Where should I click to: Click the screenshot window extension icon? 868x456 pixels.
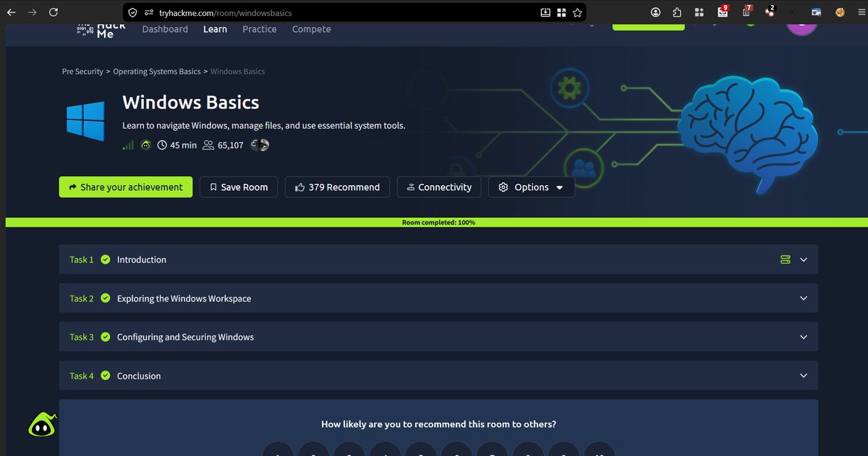click(x=816, y=12)
